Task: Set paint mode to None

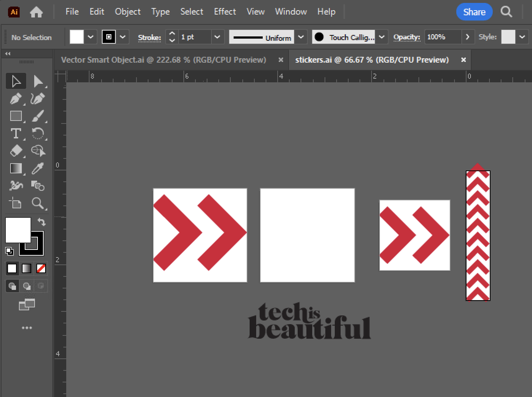Action: [41, 269]
